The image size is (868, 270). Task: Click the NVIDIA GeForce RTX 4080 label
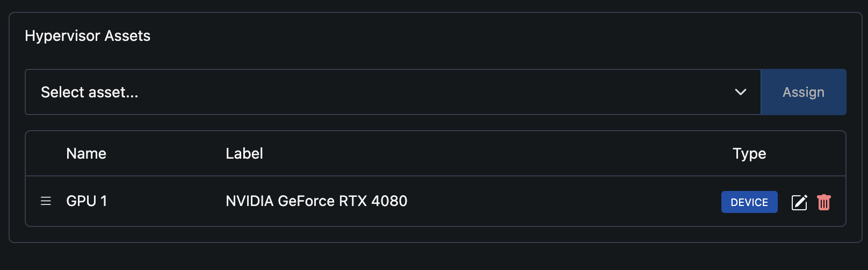coord(316,201)
